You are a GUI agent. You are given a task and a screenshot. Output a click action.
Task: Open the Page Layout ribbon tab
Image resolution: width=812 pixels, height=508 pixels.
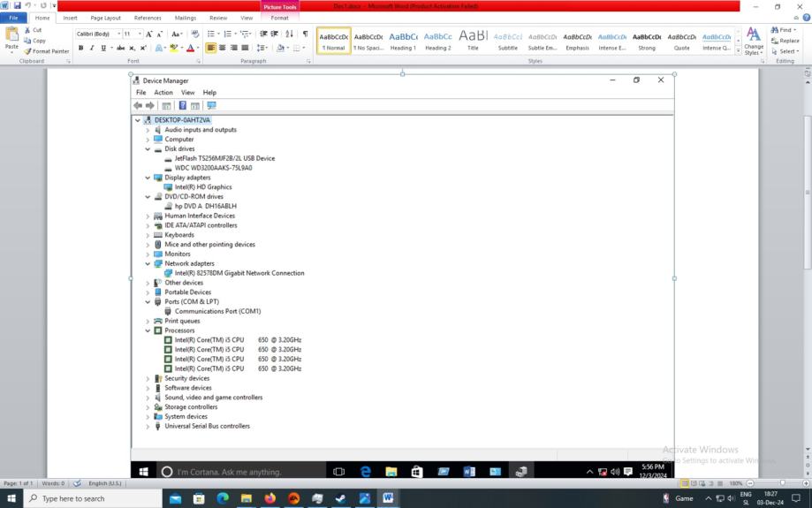[105, 18]
